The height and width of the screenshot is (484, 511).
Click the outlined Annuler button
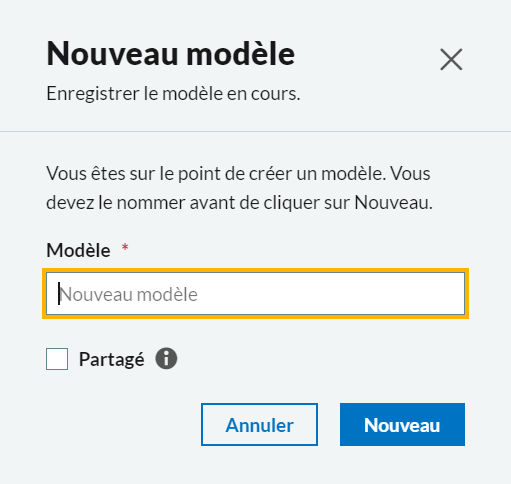[x=259, y=425]
